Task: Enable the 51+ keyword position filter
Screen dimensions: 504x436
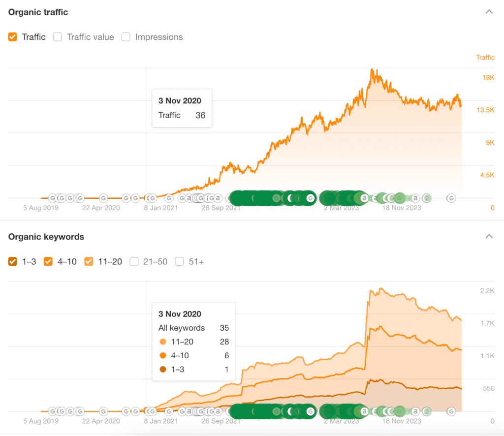Action: (x=179, y=261)
